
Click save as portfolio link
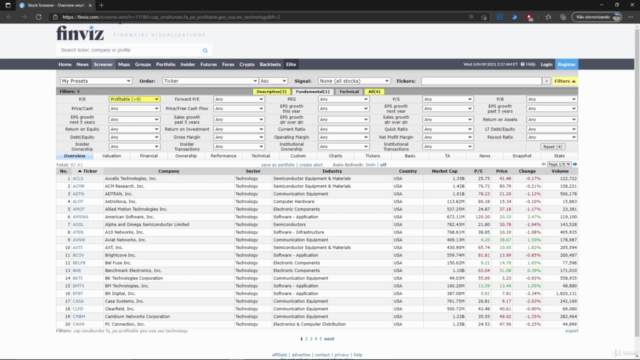point(278,165)
